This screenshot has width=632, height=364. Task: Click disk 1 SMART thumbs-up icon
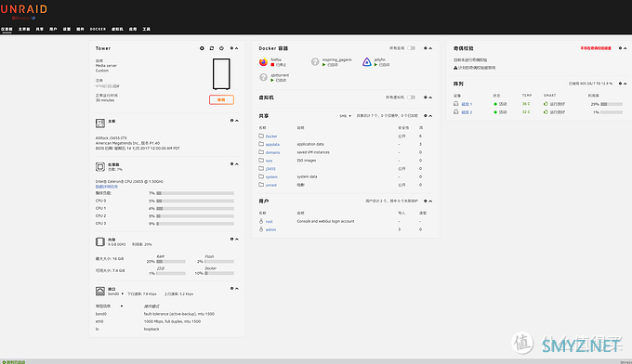[x=546, y=104]
